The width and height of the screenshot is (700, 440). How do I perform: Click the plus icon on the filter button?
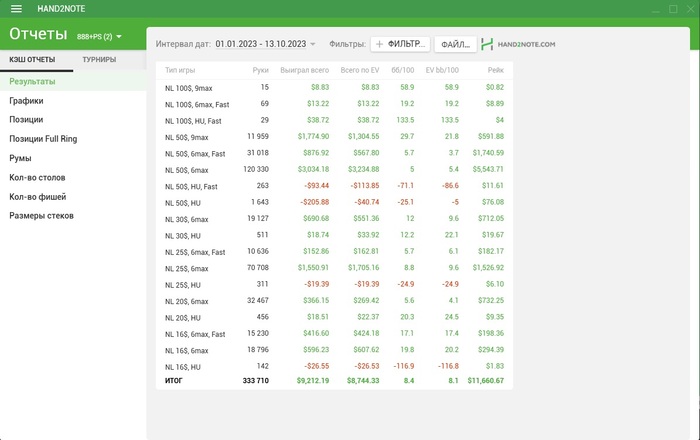point(379,44)
